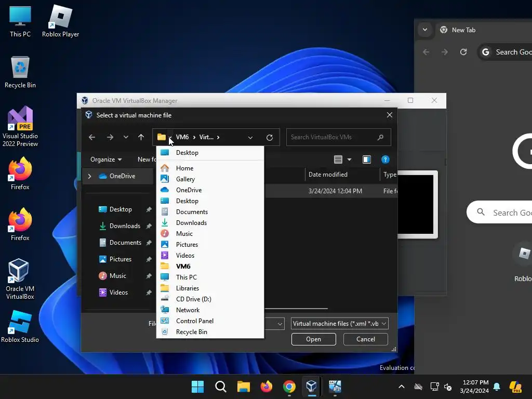Show hidden system tray icons
The image size is (532, 399).
click(x=402, y=387)
